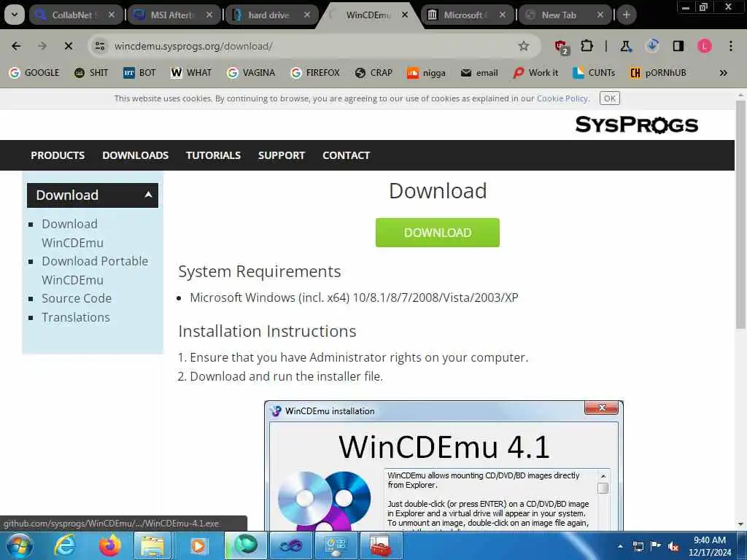Click the WinCDEmu installation screenshot image
Viewport: 747px width, 560px height.
point(444,466)
